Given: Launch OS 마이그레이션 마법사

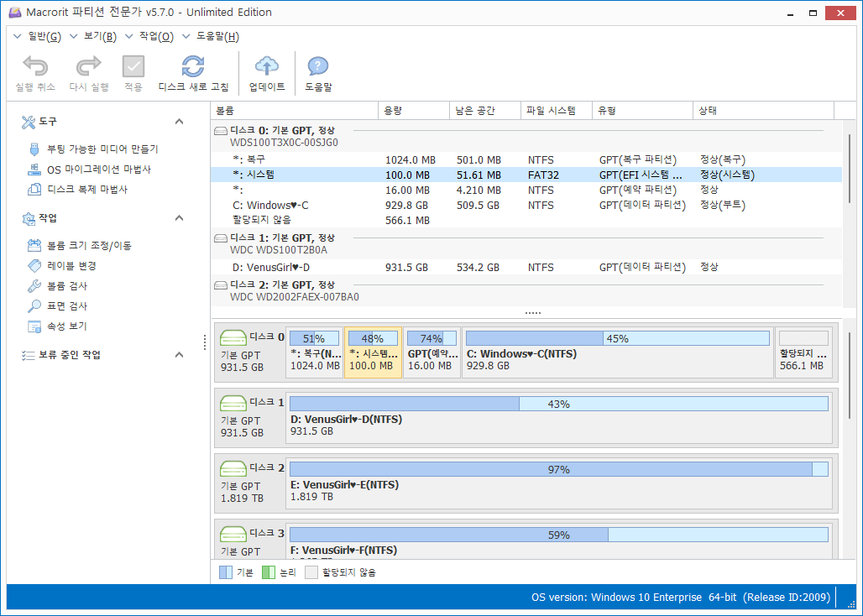Looking at the screenshot, I should 98,170.
